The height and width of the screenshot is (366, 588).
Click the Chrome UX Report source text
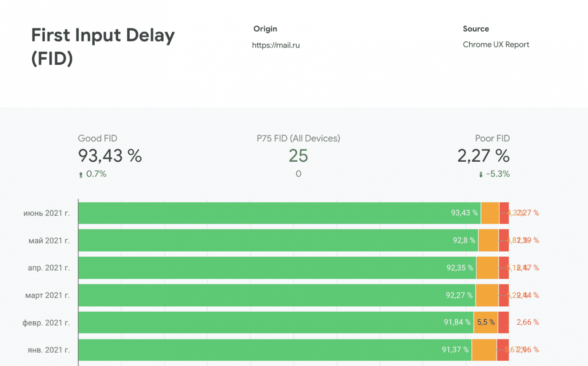tap(496, 45)
